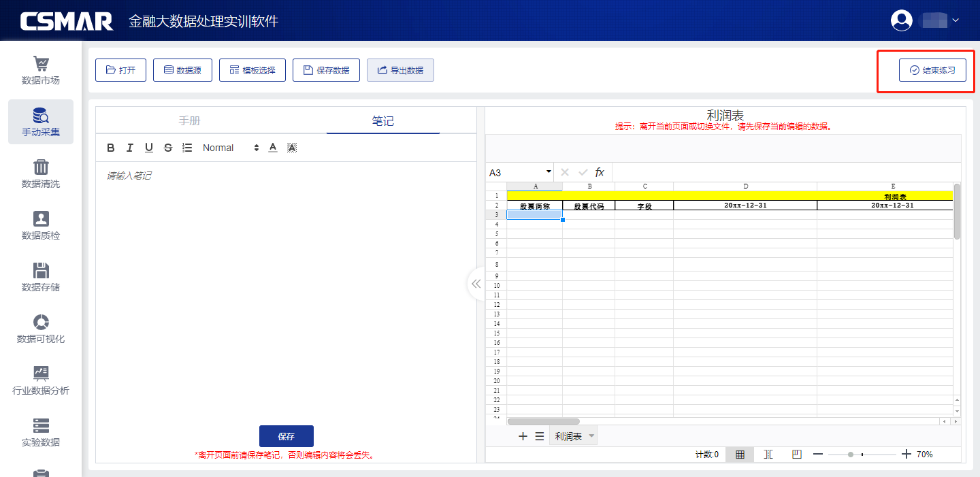Go to 数据清洗 in the sidebar
The height and width of the screenshot is (477, 980).
click(x=41, y=174)
